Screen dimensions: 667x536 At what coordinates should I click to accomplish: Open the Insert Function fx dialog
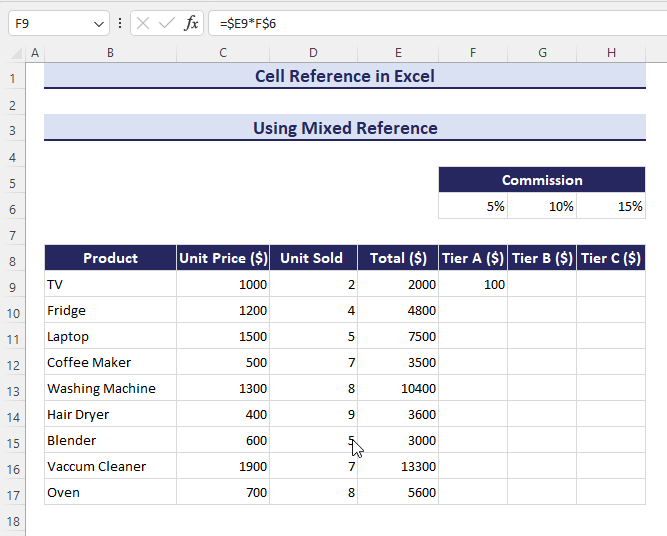pyautogui.click(x=191, y=23)
